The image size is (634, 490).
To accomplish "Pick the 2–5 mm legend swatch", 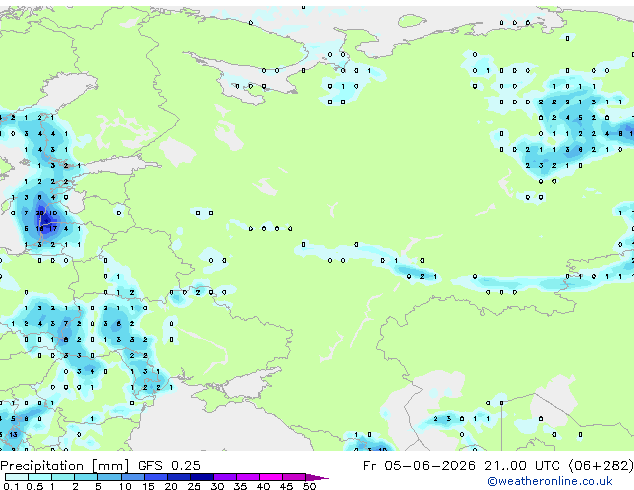I will 86,477.
